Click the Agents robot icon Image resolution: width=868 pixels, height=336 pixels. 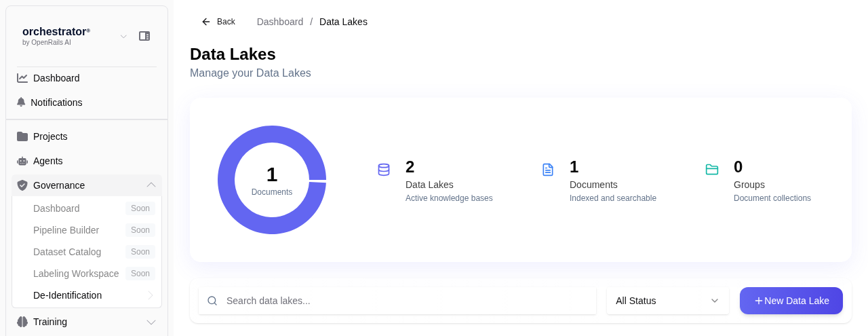22,161
